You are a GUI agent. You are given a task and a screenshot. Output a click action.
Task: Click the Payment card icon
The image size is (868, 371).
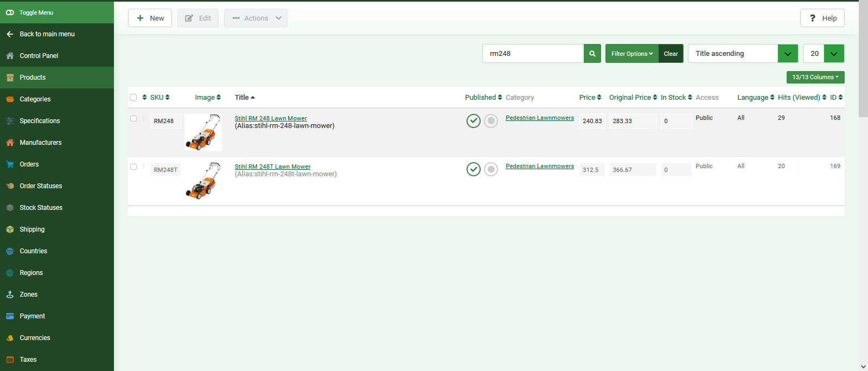[x=10, y=316]
